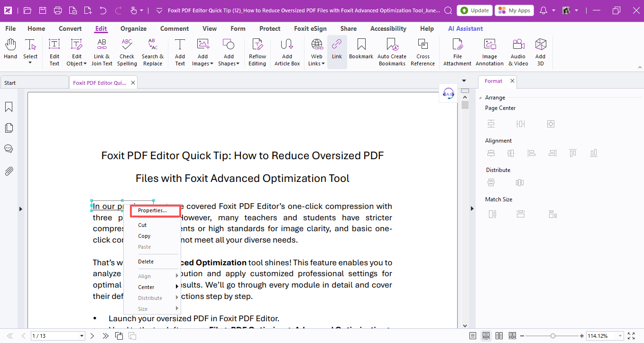This screenshot has height=343, width=644.
Task: Open the File menu
Action: [10, 28]
